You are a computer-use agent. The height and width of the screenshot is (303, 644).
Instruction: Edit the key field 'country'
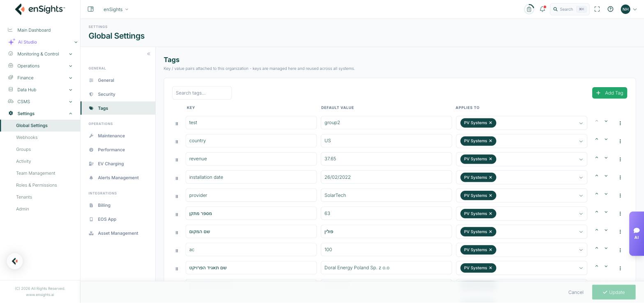[251, 141]
